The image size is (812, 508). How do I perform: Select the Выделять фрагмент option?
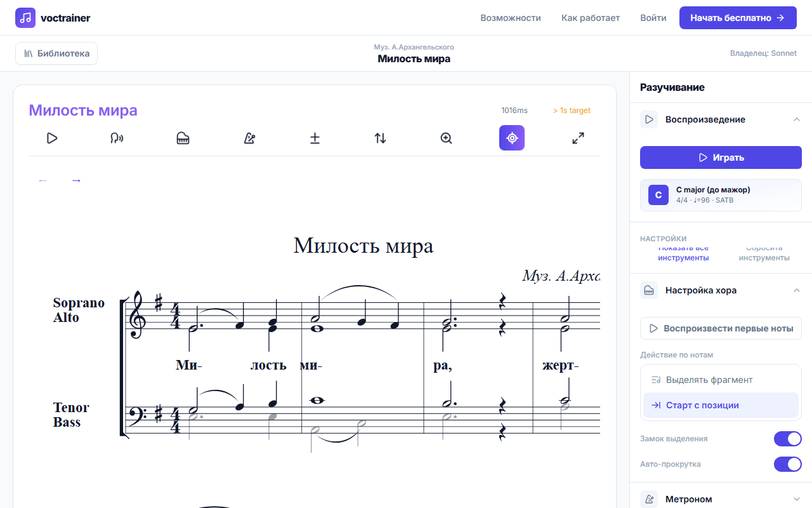(x=721, y=380)
